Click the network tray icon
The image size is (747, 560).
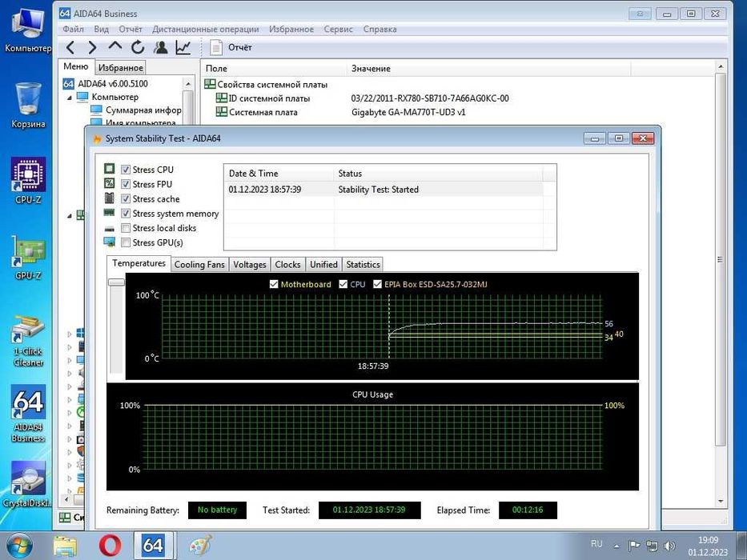652,546
